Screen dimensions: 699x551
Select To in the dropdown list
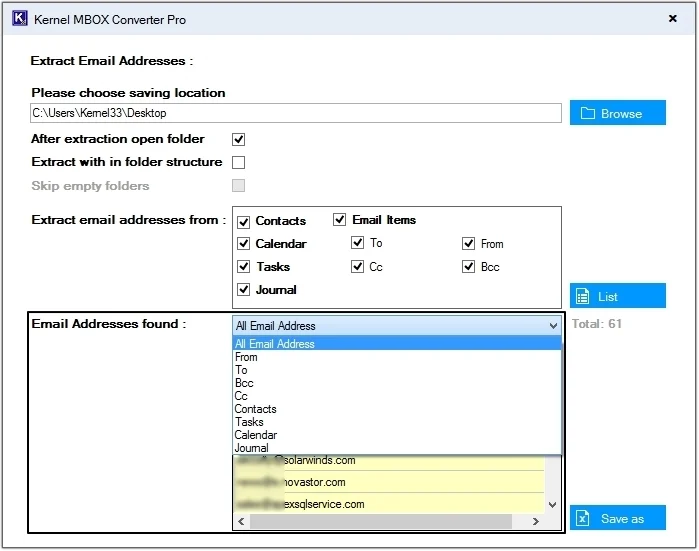(x=397, y=370)
